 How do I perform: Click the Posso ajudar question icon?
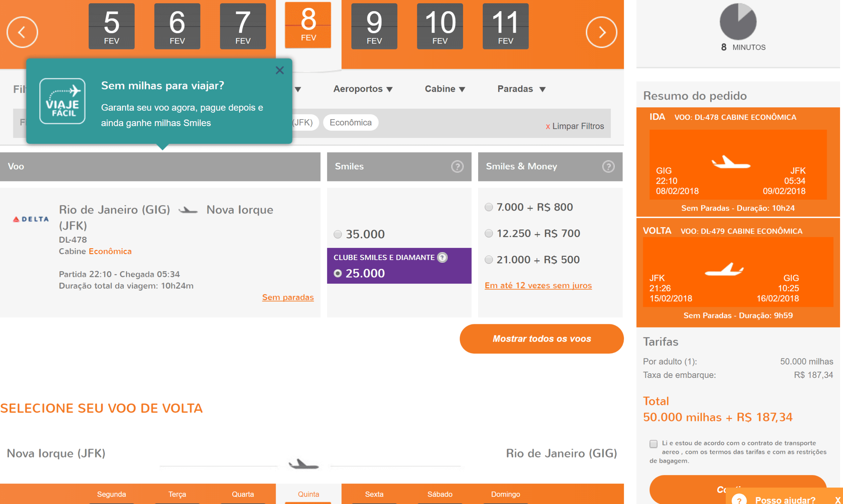click(x=739, y=500)
